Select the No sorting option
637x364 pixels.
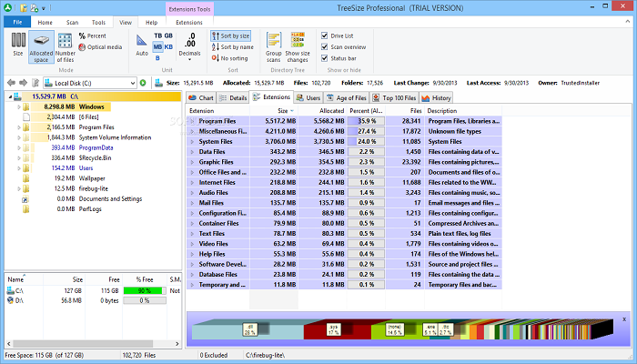click(x=229, y=58)
